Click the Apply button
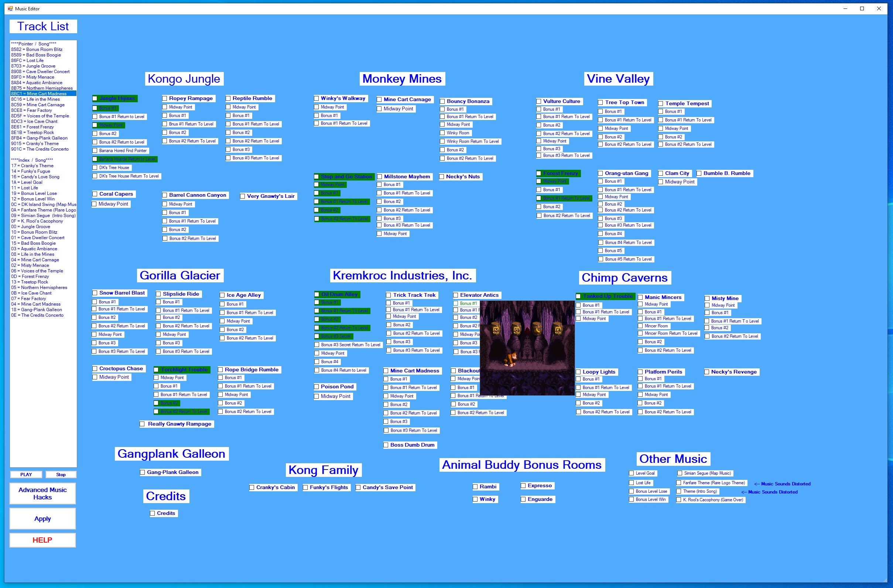Image resolution: width=893 pixels, height=588 pixels. coord(42,519)
